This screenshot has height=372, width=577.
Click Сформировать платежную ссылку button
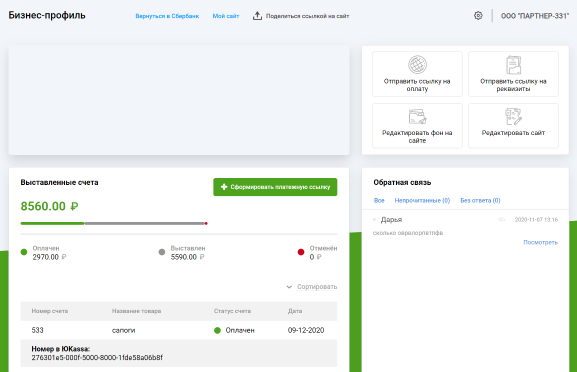tap(275, 187)
